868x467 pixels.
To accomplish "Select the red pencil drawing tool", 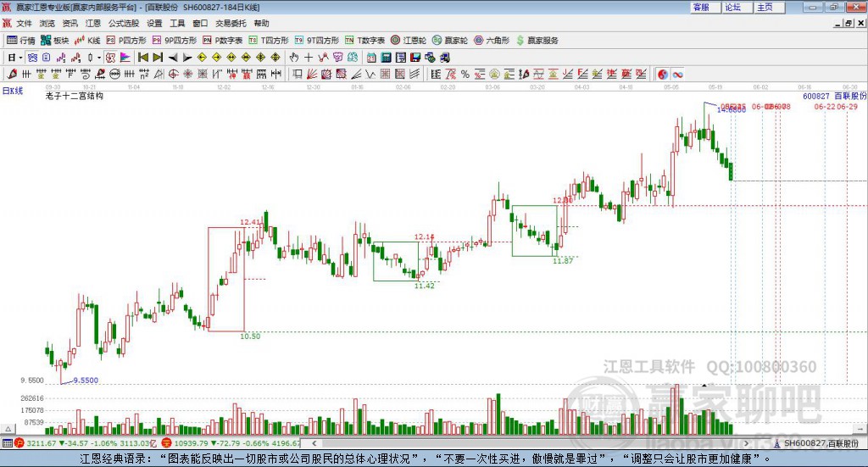I will 11,74.
